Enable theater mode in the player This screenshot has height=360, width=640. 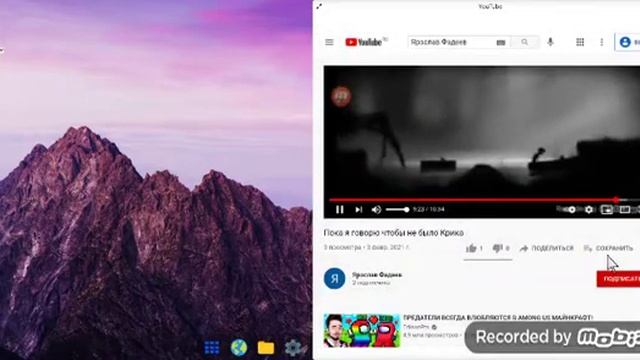[x=625, y=210]
